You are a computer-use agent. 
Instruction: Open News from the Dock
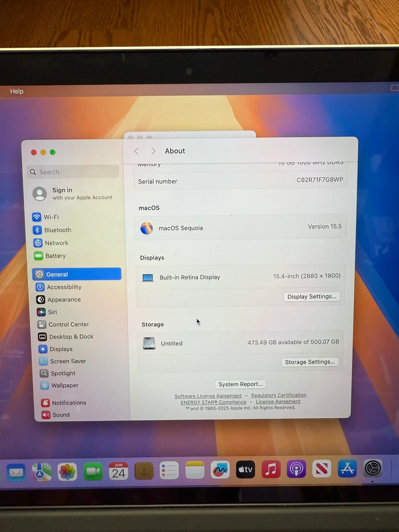[x=322, y=469]
